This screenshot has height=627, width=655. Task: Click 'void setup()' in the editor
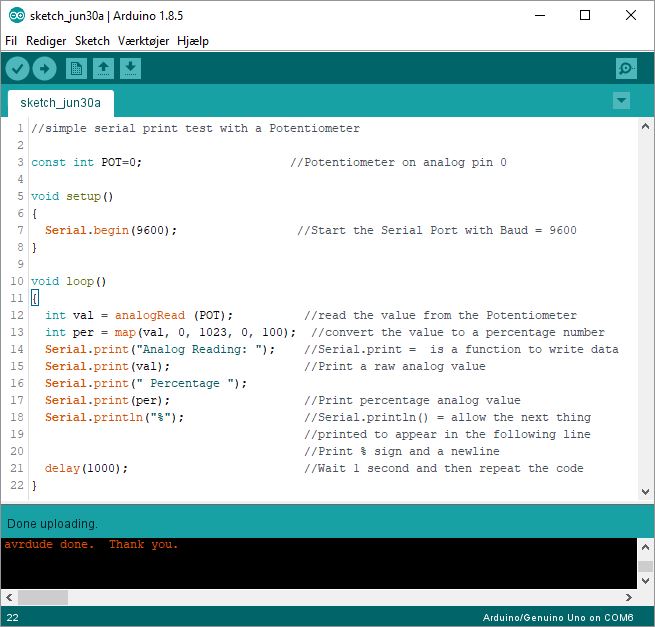coord(72,196)
